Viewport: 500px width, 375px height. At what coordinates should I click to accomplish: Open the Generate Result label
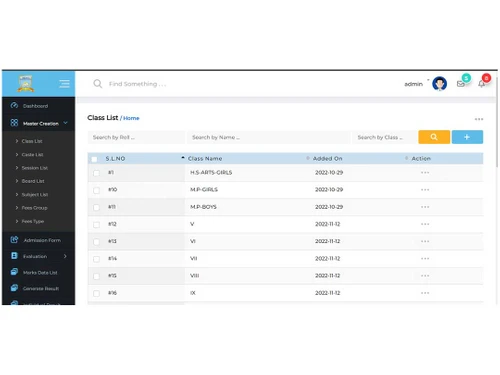41,289
